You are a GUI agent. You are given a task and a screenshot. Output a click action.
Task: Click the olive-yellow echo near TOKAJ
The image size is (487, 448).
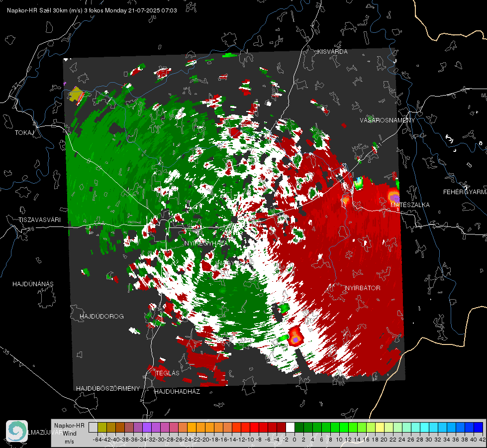click(76, 94)
